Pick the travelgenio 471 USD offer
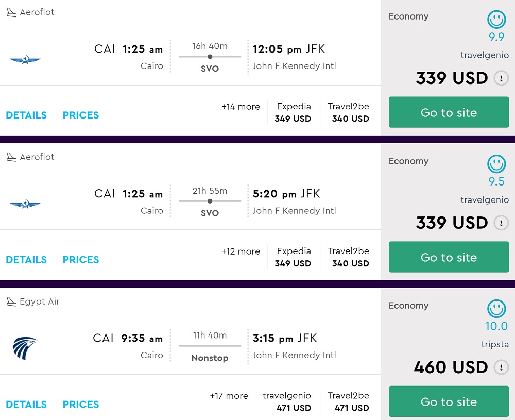 (287, 401)
